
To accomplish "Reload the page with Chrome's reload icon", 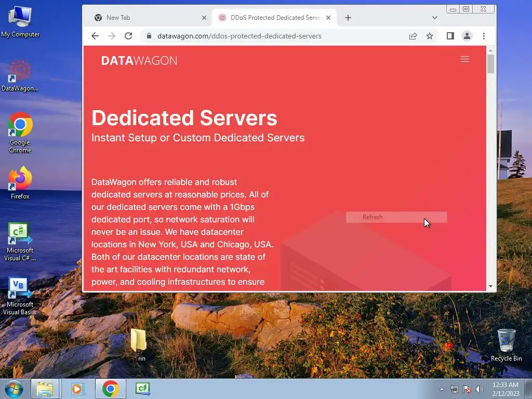I will click(x=128, y=36).
